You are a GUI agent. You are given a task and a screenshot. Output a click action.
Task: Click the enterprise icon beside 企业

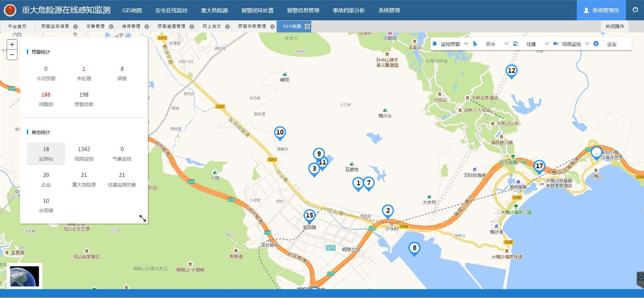point(596,44)
